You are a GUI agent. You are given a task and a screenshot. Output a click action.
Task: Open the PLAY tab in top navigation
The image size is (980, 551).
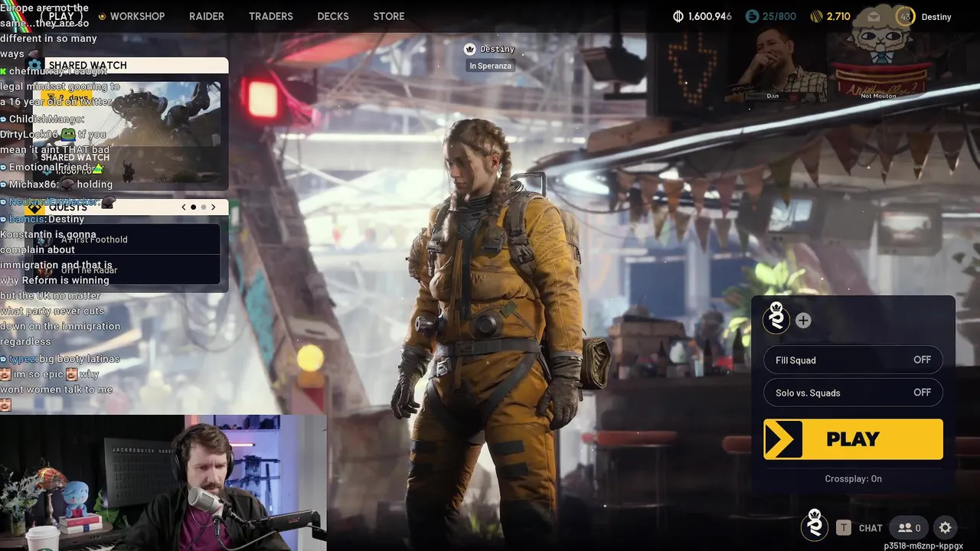click(61, 16)
